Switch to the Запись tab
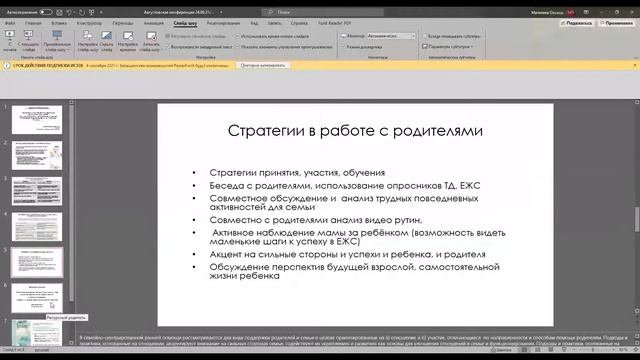The height and width of the screenshot is (360, 640). click(x=274, y=23)
